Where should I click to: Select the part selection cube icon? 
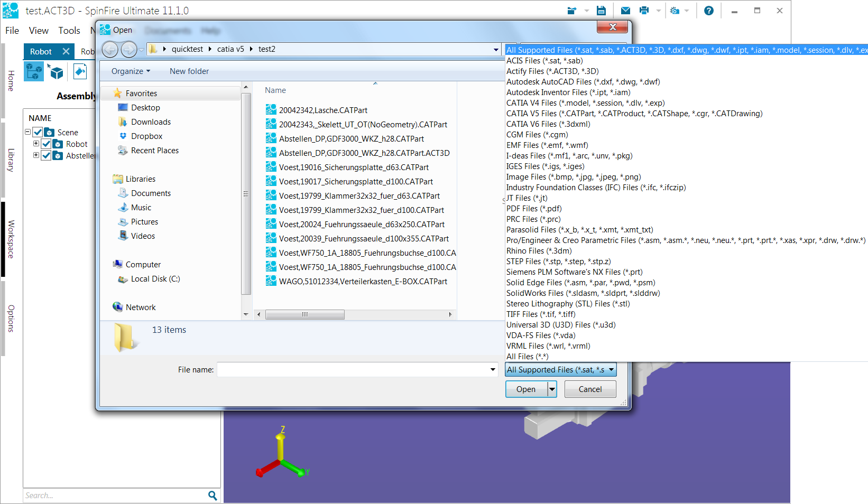[56, 71]
